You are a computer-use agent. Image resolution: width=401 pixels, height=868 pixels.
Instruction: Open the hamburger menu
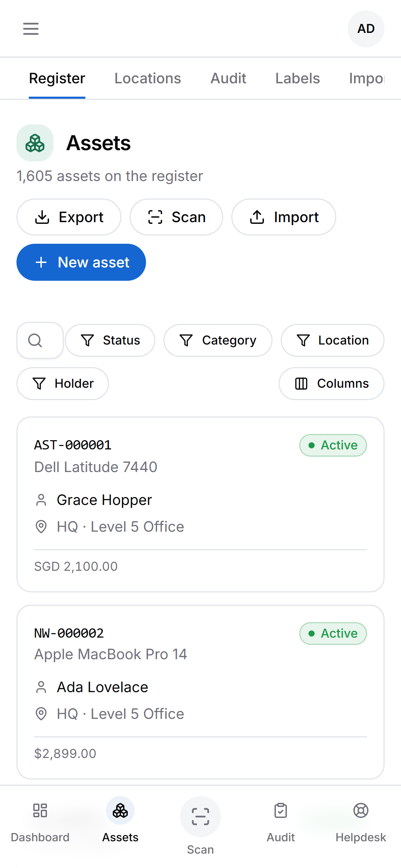(x=31, y=29)
